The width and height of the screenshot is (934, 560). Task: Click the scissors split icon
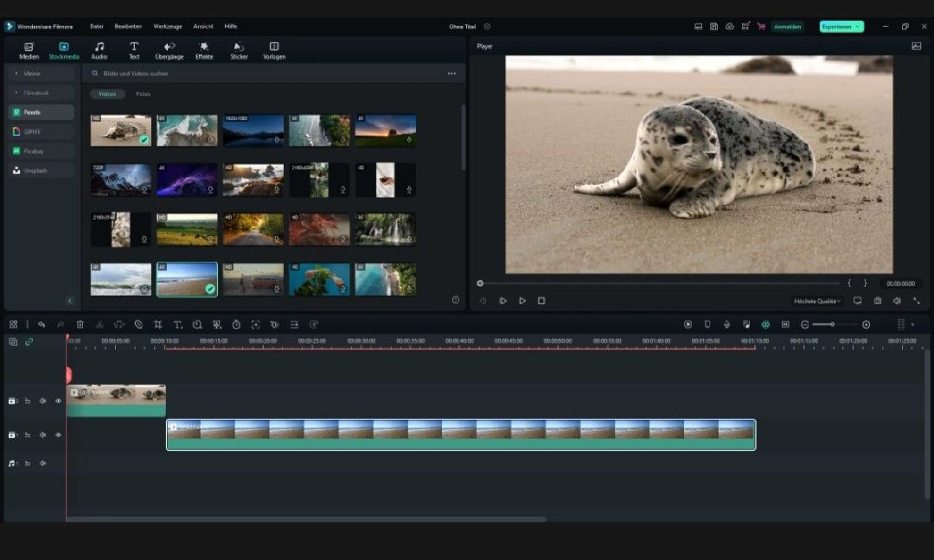pos(99,324)
